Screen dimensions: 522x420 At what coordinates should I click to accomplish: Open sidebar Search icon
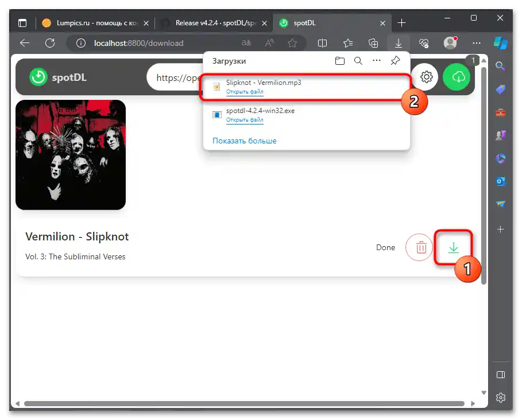pyautogui.click(x=500, y=66)
